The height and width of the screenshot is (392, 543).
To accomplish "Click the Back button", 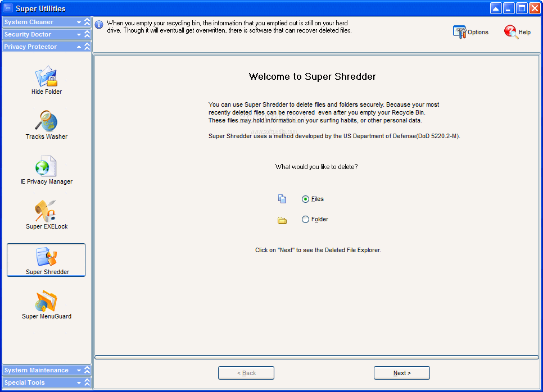I will [x=246, y=373].
